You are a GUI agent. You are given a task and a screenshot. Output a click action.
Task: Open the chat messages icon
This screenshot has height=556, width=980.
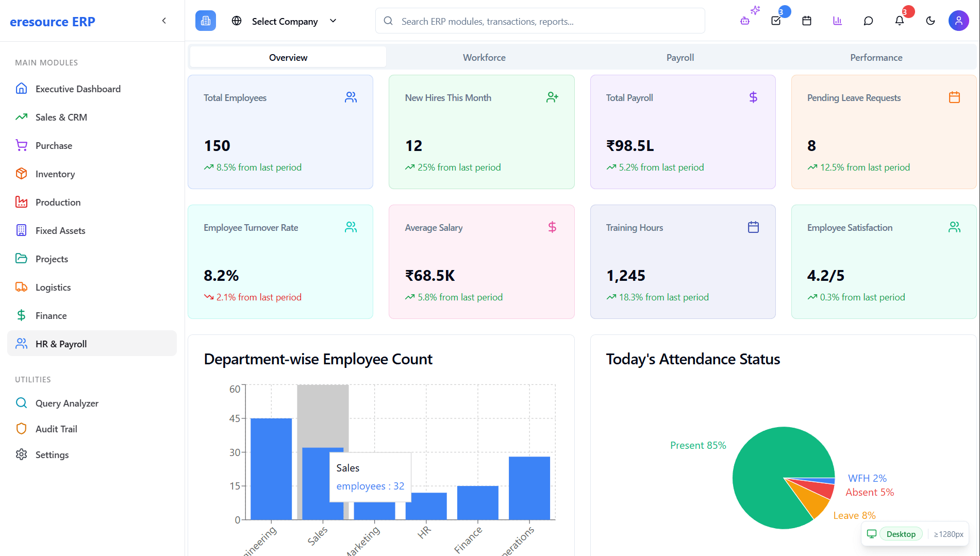click(869, 21)
